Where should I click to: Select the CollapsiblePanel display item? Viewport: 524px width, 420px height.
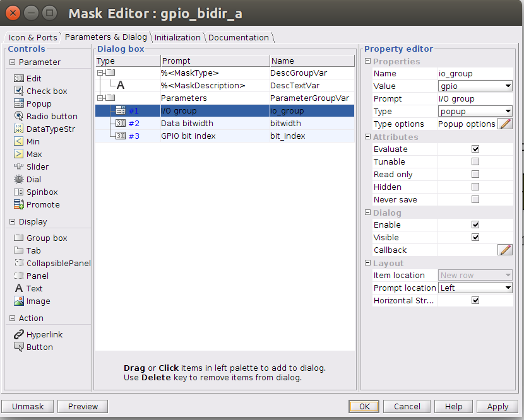tap(52, 264)
